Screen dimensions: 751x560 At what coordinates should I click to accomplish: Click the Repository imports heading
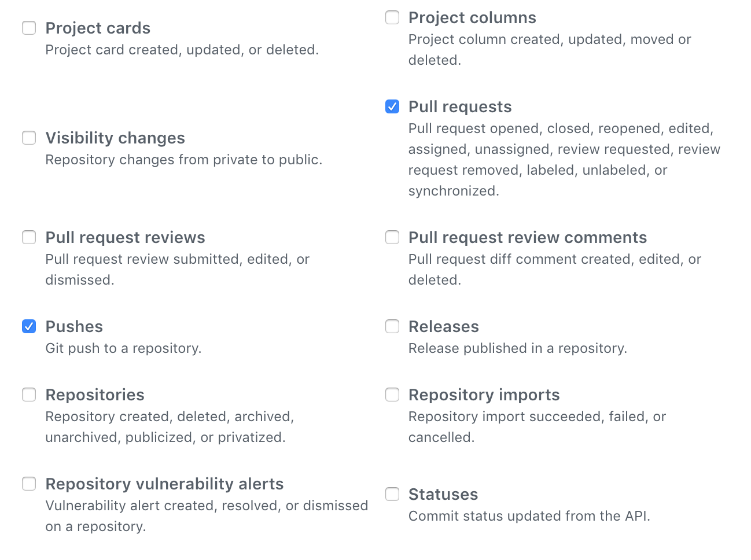tap(484, 395)
